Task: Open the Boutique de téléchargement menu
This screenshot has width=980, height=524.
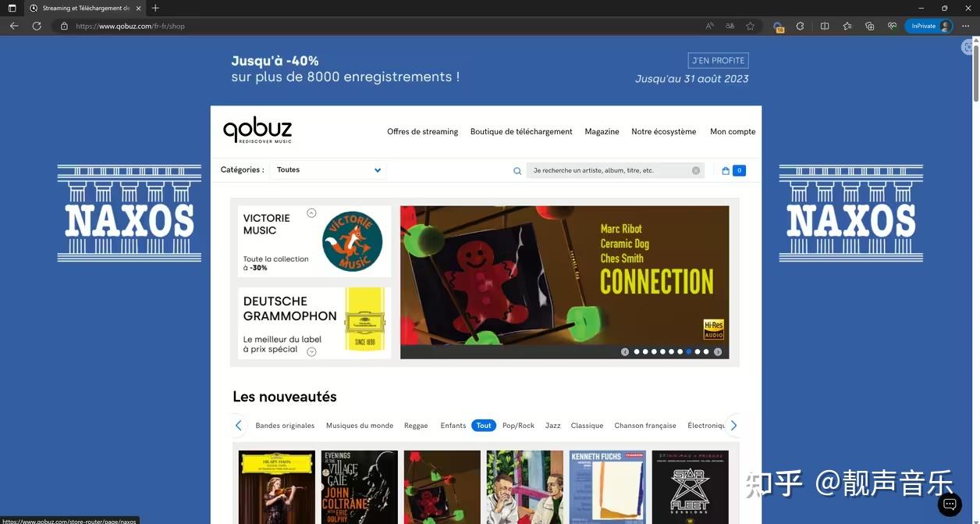Action: [x=521, y=132]
